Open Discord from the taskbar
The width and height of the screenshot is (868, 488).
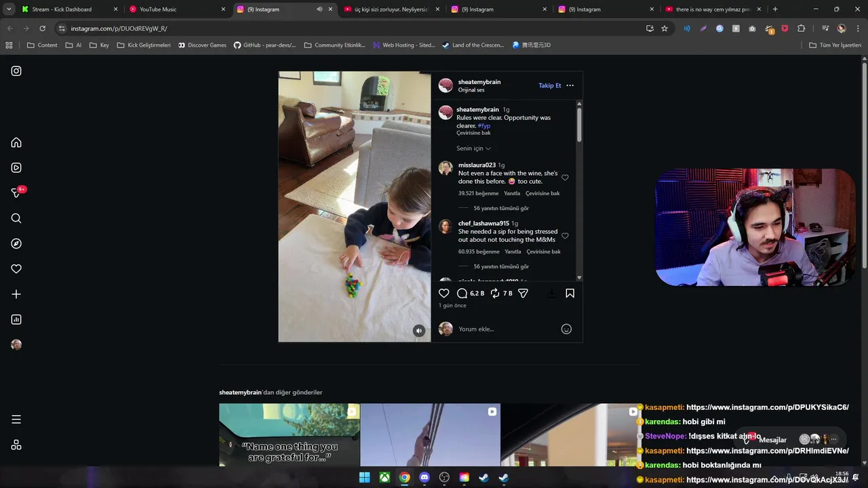tap(425, 477)
